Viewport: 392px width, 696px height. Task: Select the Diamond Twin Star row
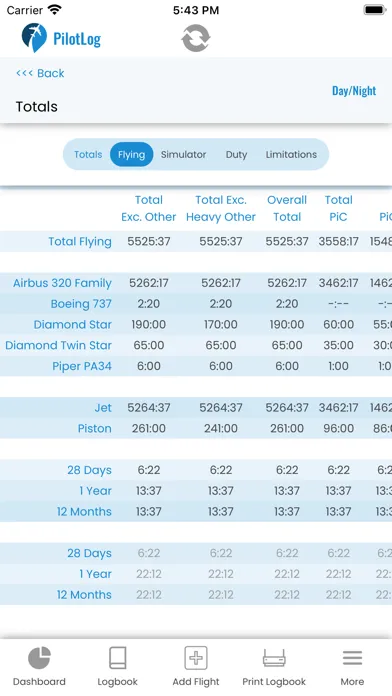click(196, 345)
